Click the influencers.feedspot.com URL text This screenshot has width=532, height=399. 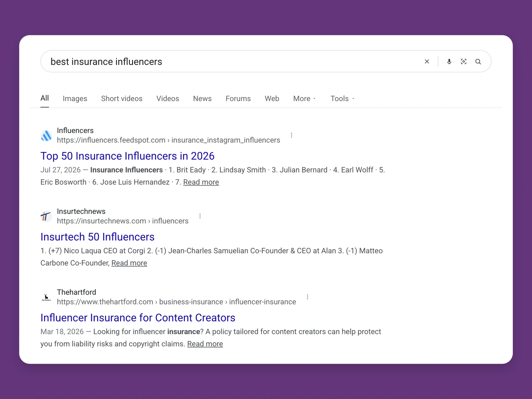tap(168, 140)
